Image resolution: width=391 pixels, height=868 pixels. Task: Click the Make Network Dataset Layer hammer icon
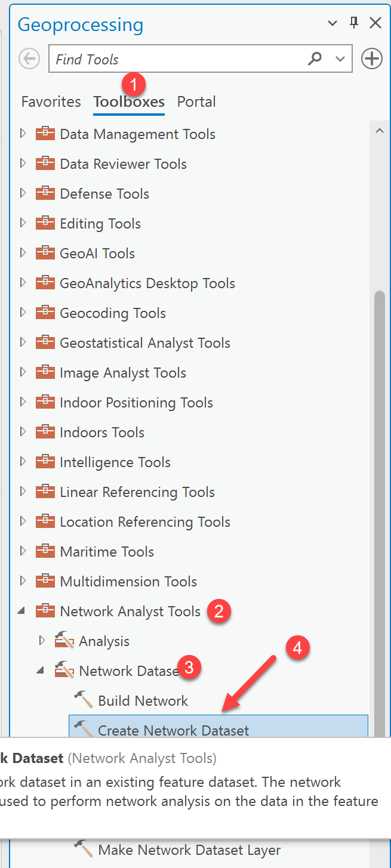83,849
